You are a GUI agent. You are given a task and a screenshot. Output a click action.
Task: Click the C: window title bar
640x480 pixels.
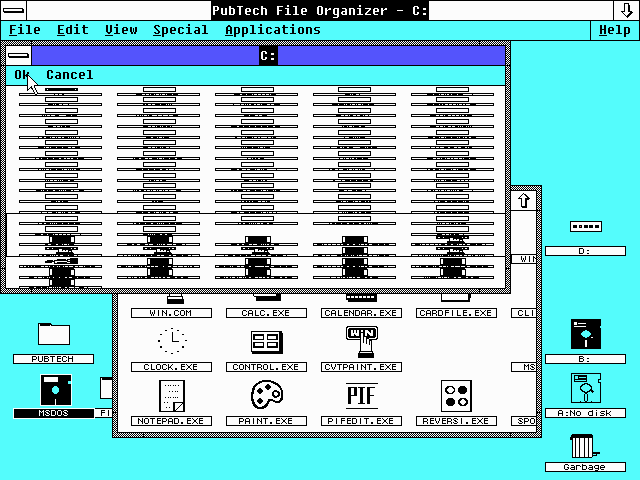[268, 55]
